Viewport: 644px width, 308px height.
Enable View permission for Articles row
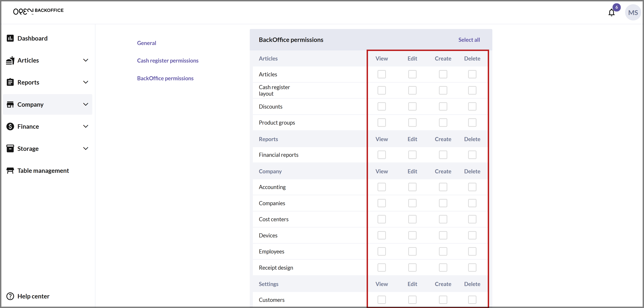pyautogui.click(x=381, y=74)
